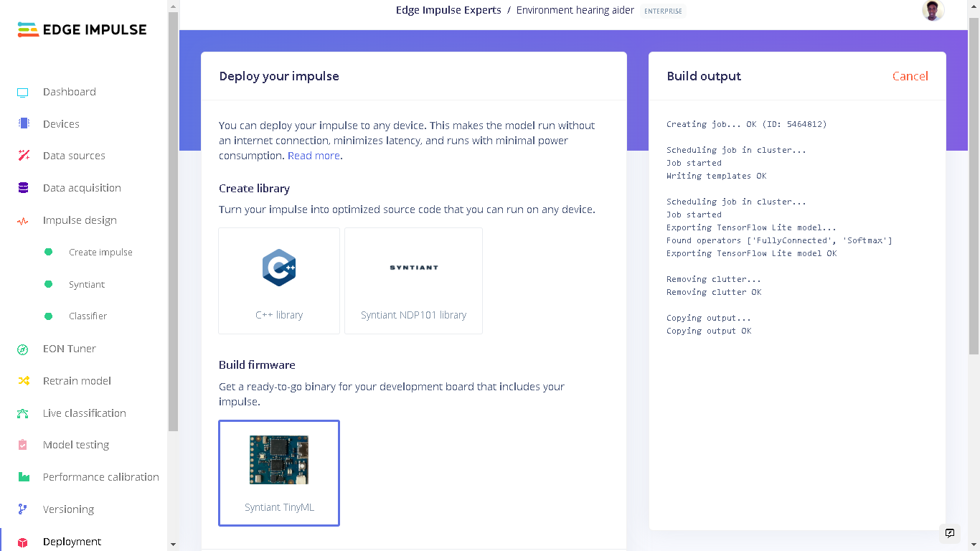
Task: Open the feedback chat icon
Action: coord(950,533)
